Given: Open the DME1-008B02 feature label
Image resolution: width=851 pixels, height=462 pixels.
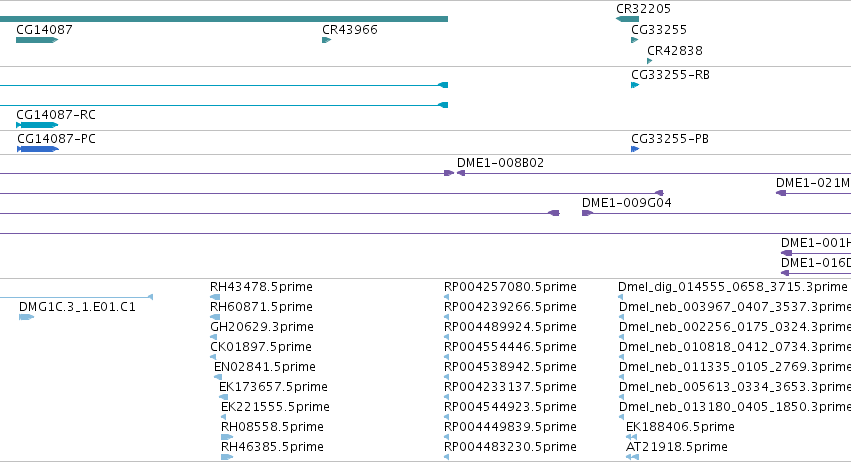Looking at the screenshot, I should tap(500, 163).
